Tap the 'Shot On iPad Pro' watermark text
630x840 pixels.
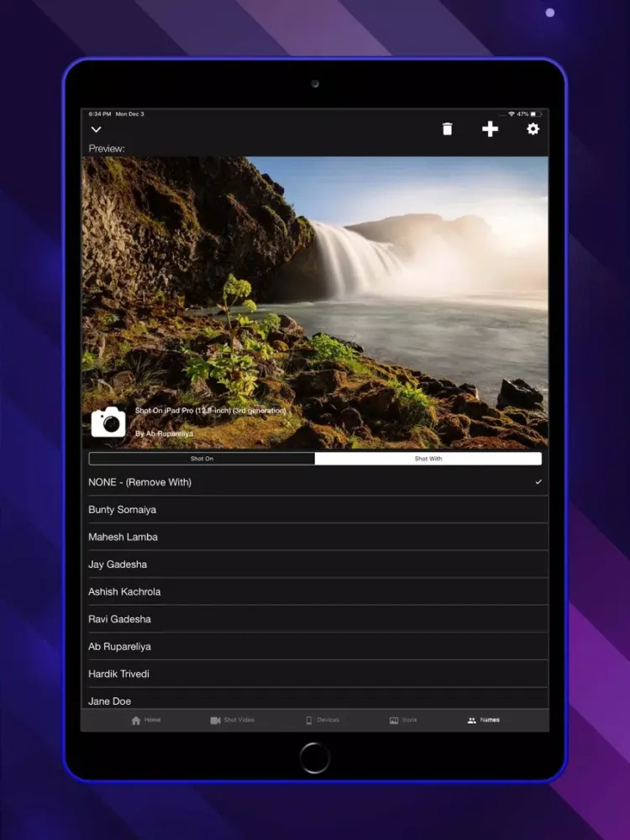coord(210,411)
